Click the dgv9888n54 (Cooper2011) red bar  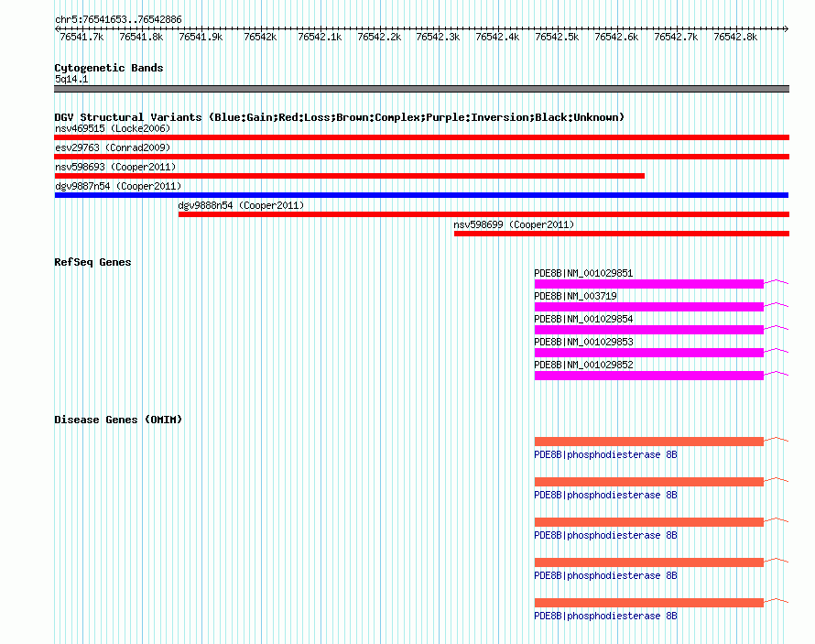pyautogui.click(x=484, y=214)
